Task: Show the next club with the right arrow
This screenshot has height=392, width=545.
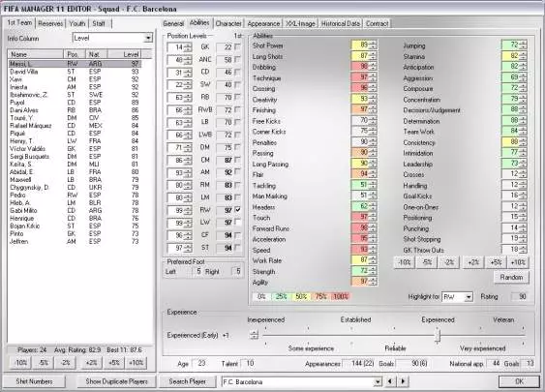Action: (x=403, y=381)
